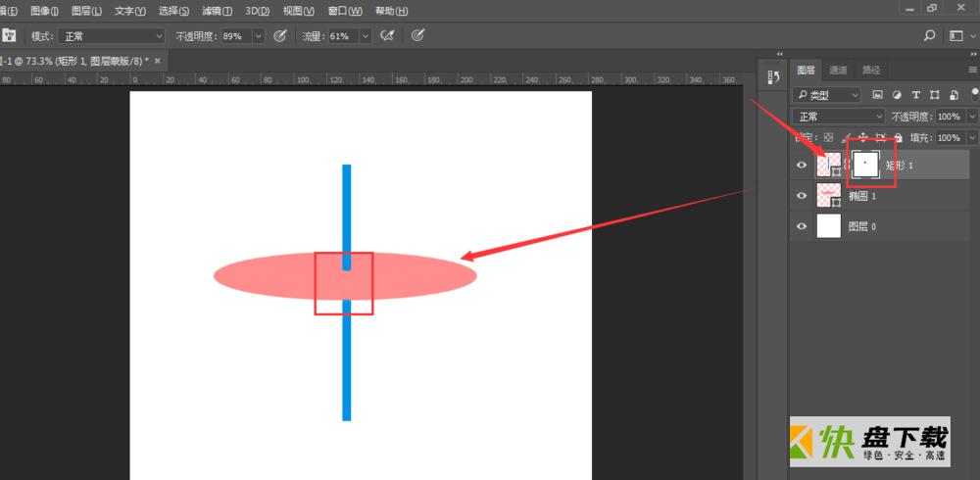Open the tool preset picker in options bar
Viewport: 980px width, 480px height.
pyautogui.click(x=9, y=36)
